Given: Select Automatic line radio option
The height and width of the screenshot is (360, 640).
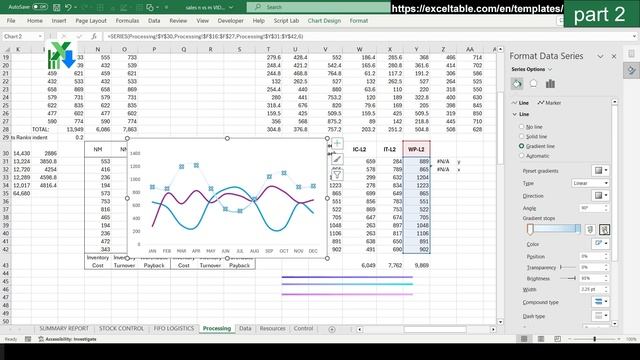Looking at the screenshot, I should 521,156.
